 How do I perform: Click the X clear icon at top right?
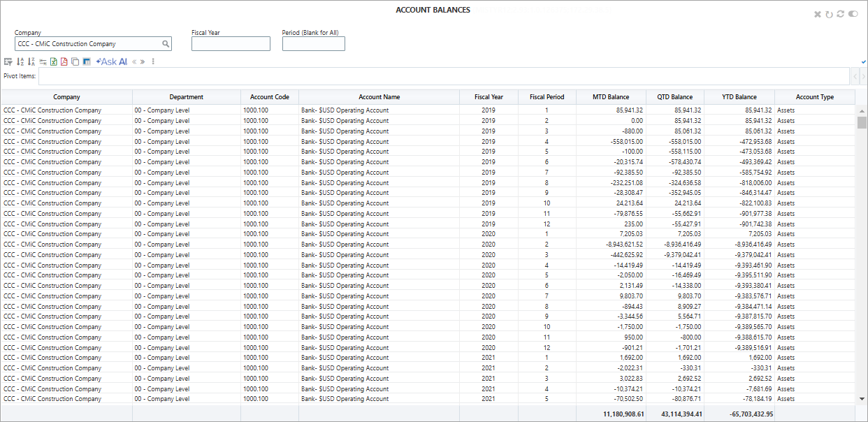pos(818,15)
